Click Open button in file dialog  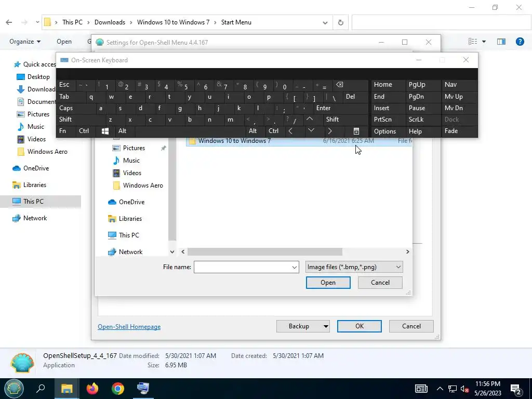tap(328, 283)
